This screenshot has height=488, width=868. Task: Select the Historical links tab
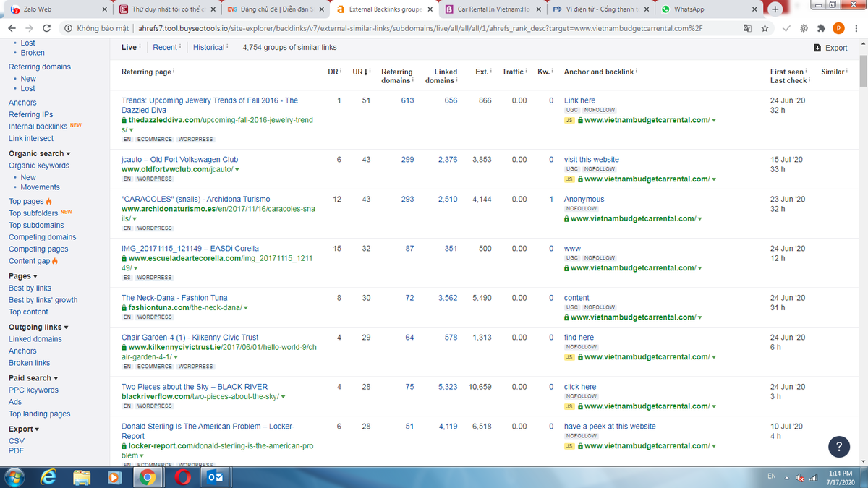208,47
